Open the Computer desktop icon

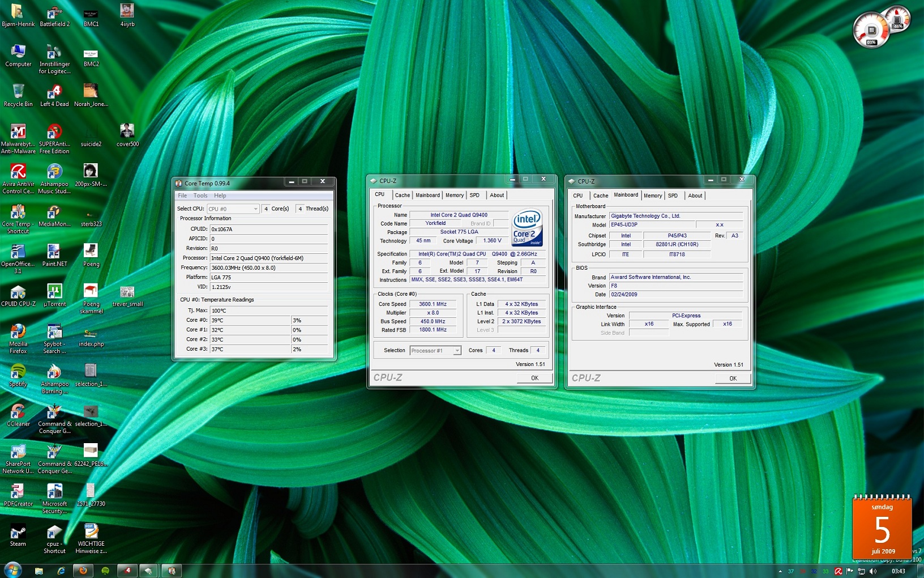click(x=18, y=56)
